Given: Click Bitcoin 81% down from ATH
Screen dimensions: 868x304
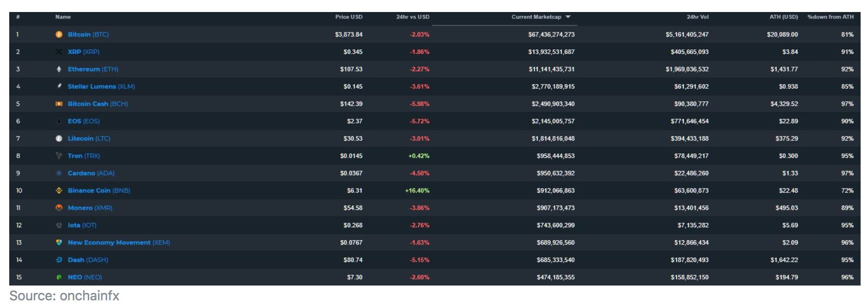Looking at the screenshot, I should coord(847,35).
